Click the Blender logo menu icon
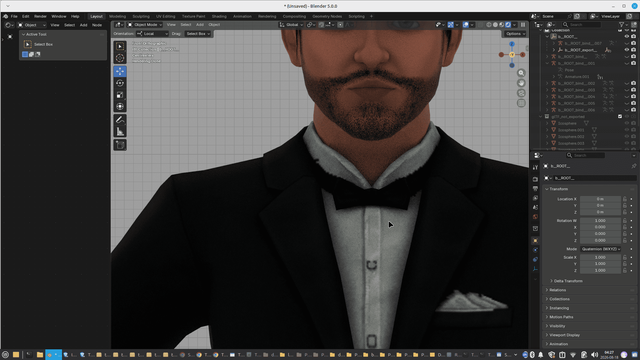The image size is (640, 360). (6, 16)
